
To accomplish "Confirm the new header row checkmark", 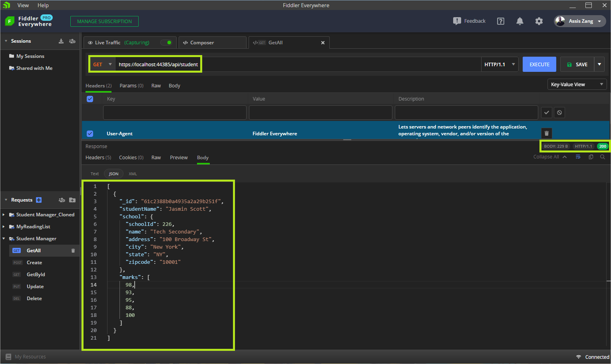I will pyautogui.click(x=546, y=113).
